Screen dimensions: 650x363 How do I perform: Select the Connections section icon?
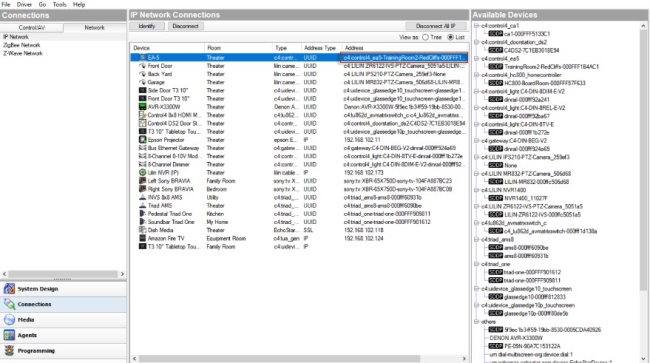pyautogui.click(x=9, y=304)
